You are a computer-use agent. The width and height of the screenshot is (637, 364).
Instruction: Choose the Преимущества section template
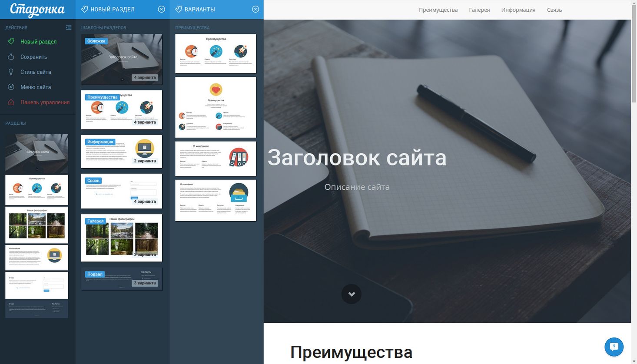pyautogui.click(x=122, y=109)
